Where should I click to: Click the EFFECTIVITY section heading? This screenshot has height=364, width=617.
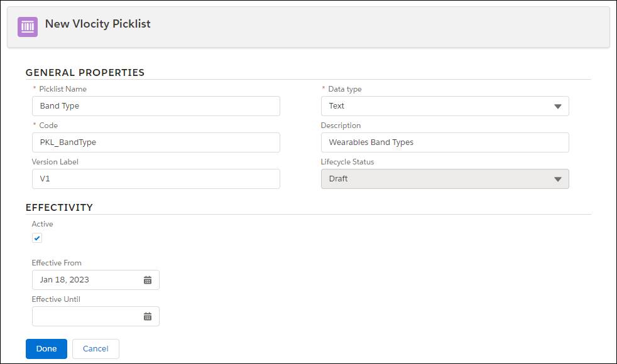[x=60, y=208]
